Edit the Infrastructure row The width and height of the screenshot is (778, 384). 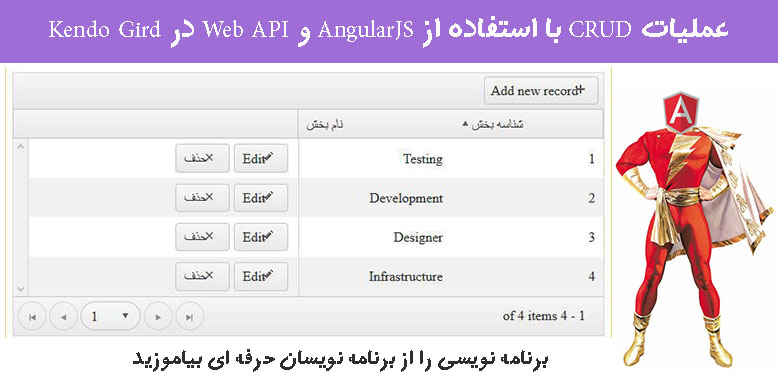click(x=261, y=276)
